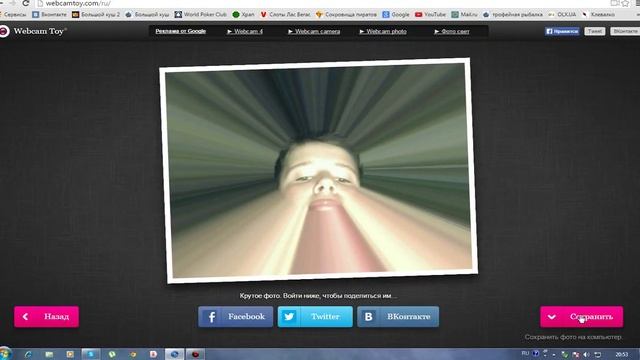Open the 'Фото сайт' ad link
This screenshot has height=360, width=640.
452,31
